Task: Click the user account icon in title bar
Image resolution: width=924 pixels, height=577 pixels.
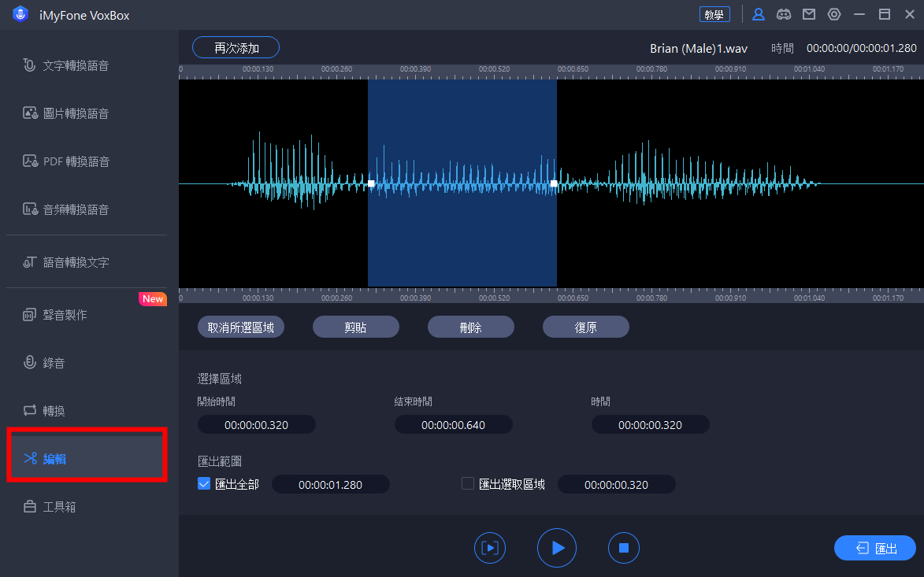Action: [x=759, y=14]
